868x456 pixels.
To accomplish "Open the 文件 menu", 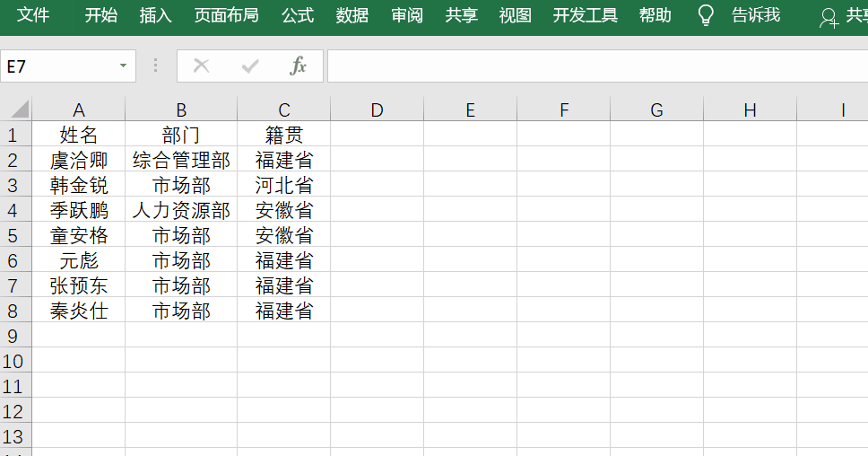I will [33, 15].
